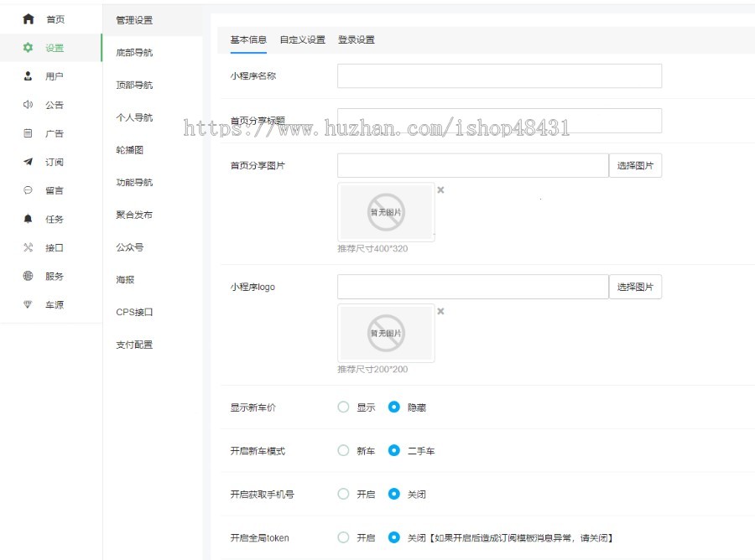This screenshot has height=560, width=755.
Task: Open 支付配置 submenu item
Action: tap(134, 345)
